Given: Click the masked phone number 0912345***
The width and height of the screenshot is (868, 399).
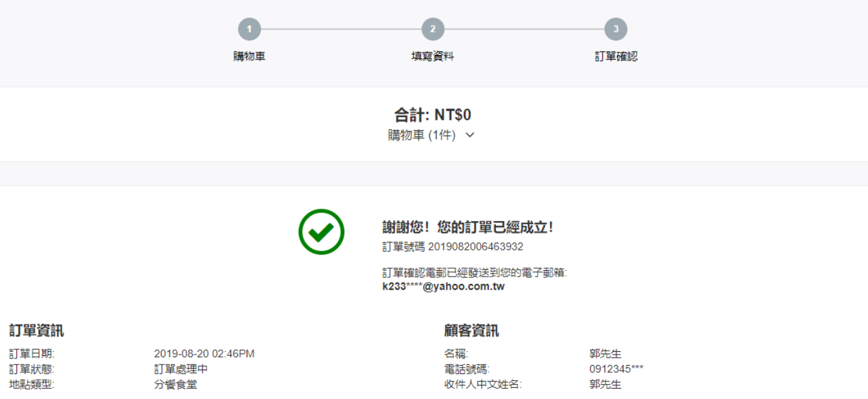Looking at the screenshot, I should (x=616, y=369).
